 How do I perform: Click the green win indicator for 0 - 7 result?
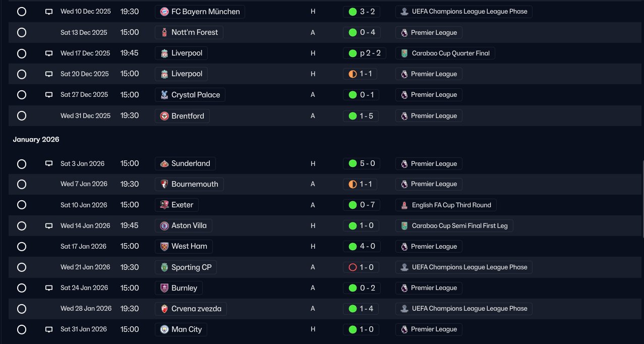click(x=353, y=205)
